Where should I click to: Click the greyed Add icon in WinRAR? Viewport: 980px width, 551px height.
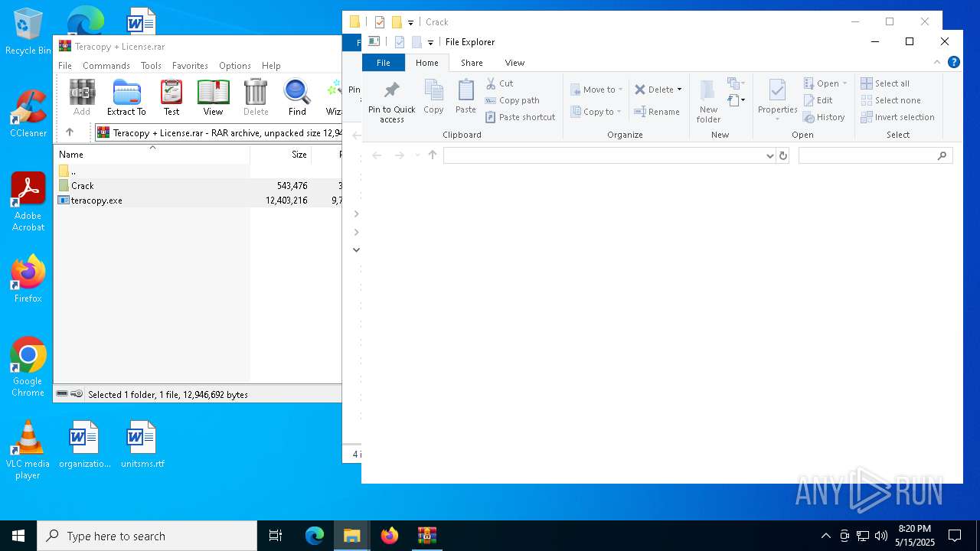pyautogui.click(x=82, y=97)
